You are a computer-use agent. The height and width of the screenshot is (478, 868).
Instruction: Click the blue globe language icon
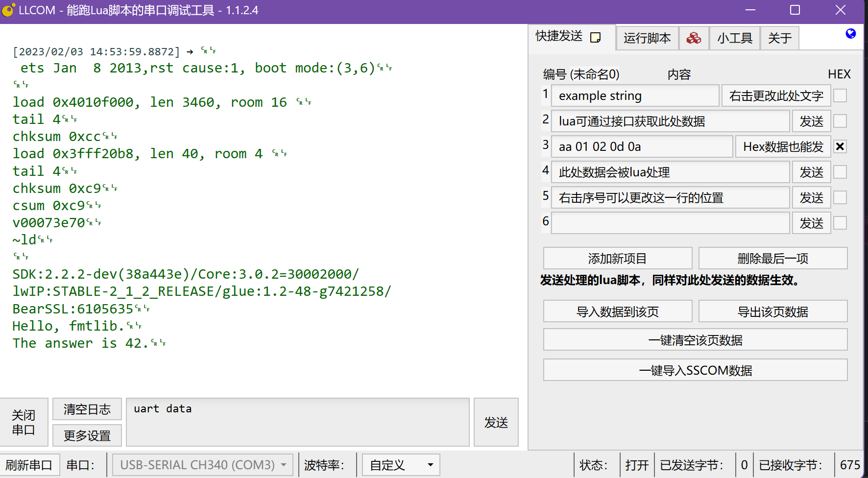[850, 34]
